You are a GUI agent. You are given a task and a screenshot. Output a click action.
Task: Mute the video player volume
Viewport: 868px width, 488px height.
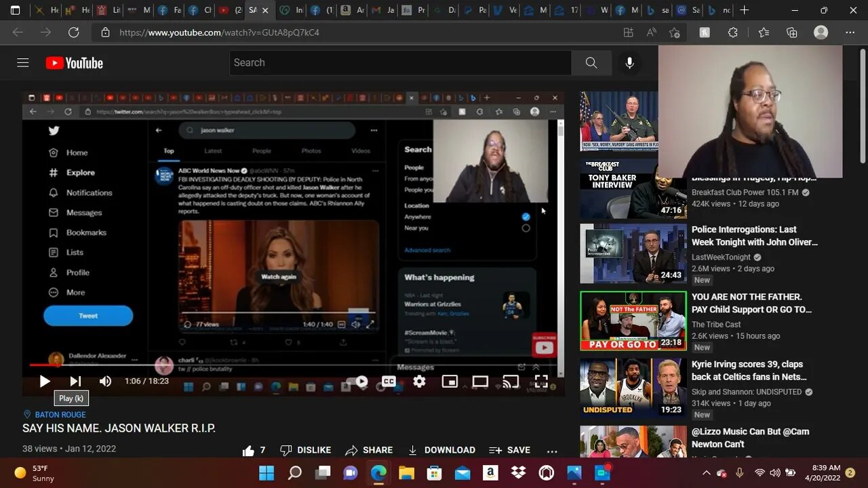click(105, 382)
